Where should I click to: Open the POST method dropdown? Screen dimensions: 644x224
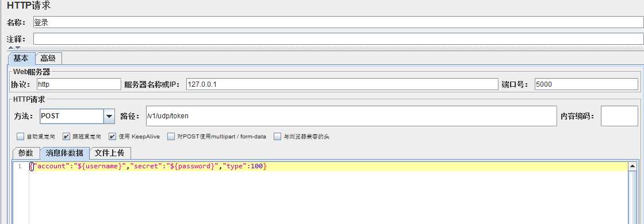click(109, 116)
